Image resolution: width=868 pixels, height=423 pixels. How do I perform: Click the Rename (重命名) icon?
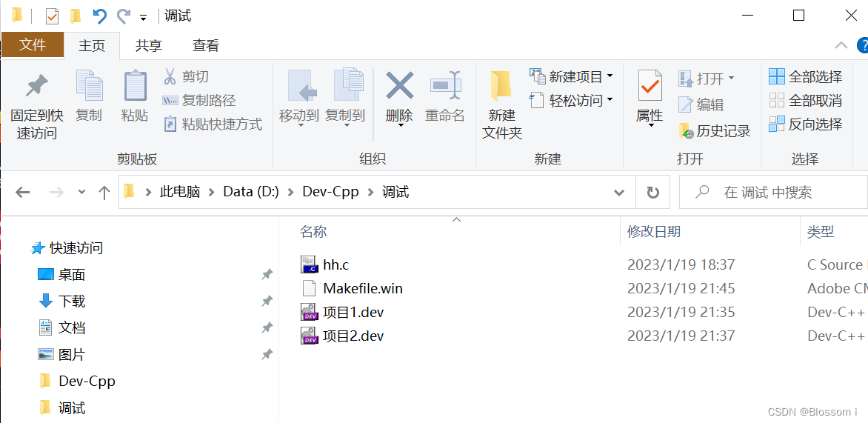click(x=445, y=86)
